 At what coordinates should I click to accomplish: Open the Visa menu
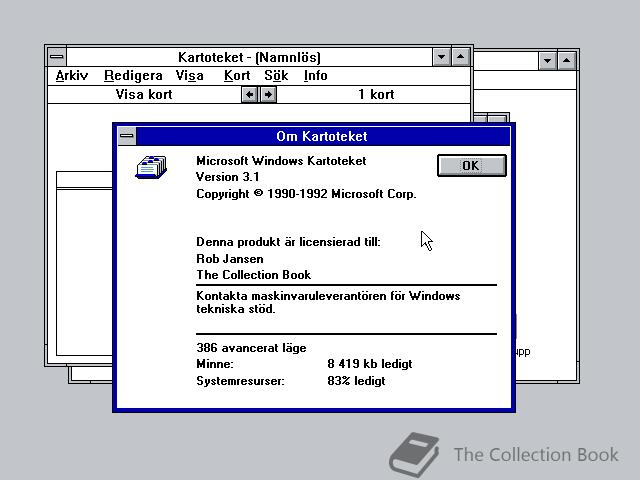coord(189,76)
